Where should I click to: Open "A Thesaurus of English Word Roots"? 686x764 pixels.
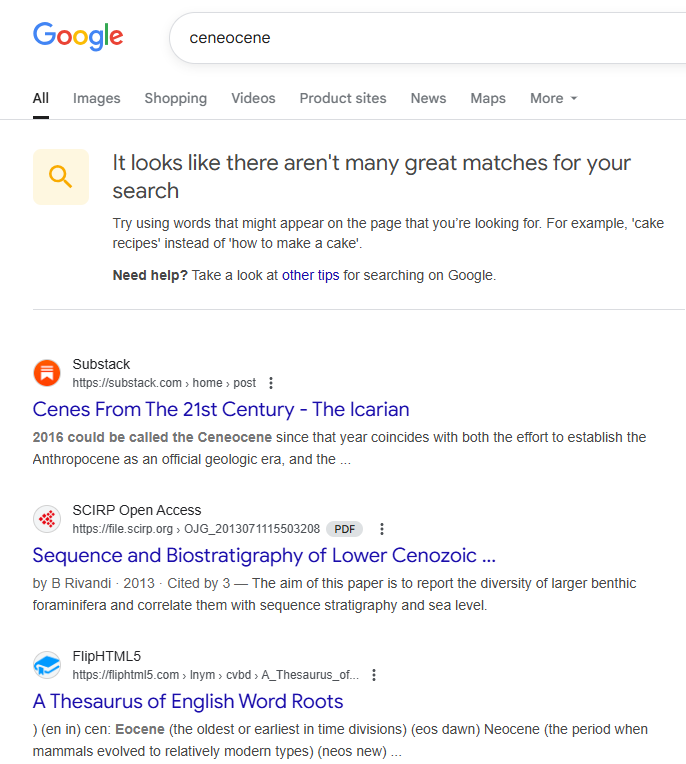tap(188, 701)
